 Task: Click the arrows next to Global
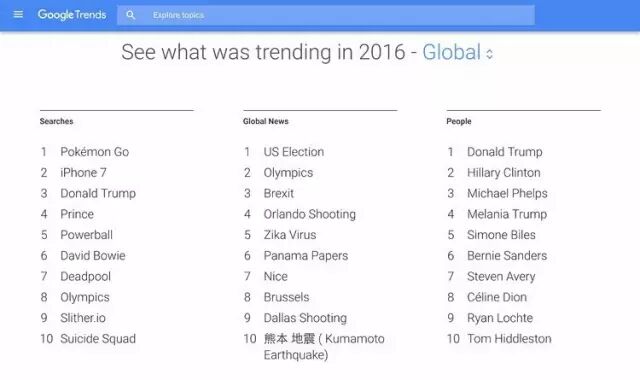(x=489, y=54)
